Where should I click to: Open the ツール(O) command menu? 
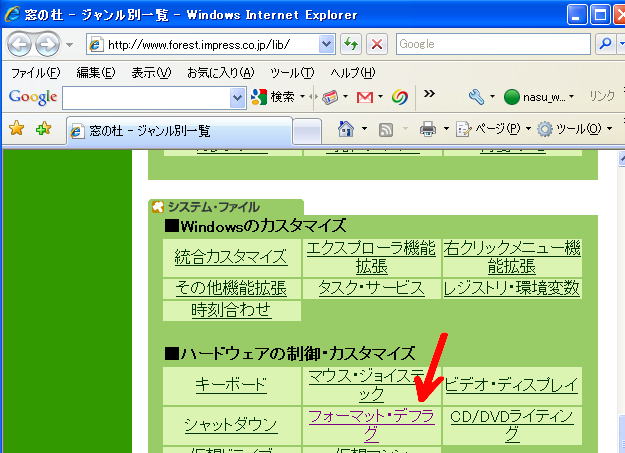pos(574,129)
